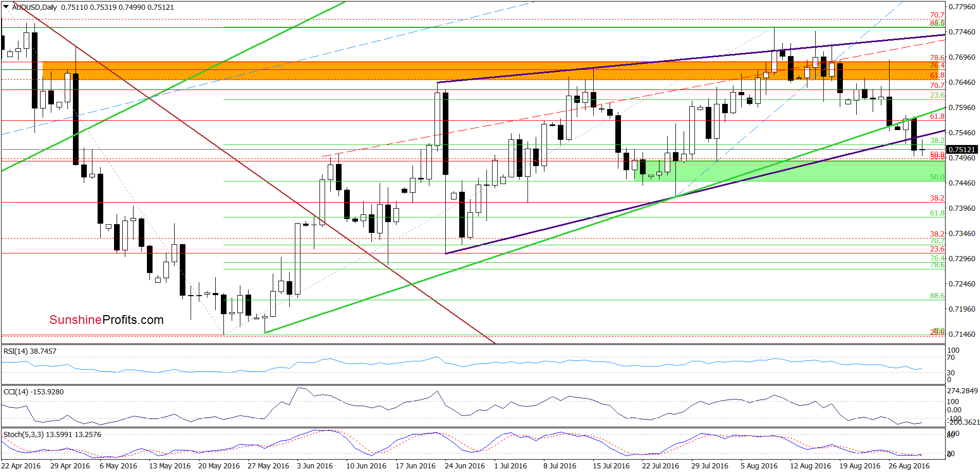Open the chart menu triangle beside AUDUSD,Daily
980x473 pixels.
click(6, 7)
